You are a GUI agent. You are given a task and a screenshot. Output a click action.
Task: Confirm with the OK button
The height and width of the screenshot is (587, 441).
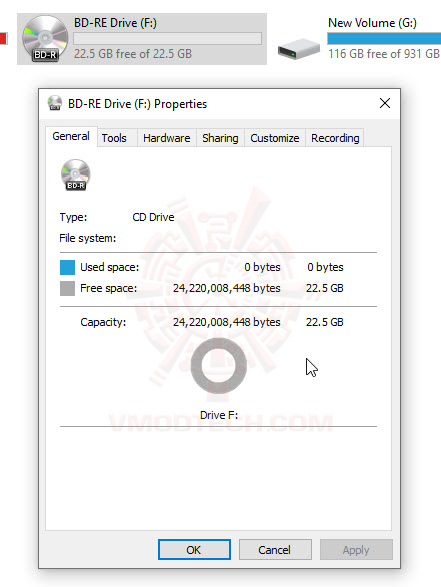(194, 550)
